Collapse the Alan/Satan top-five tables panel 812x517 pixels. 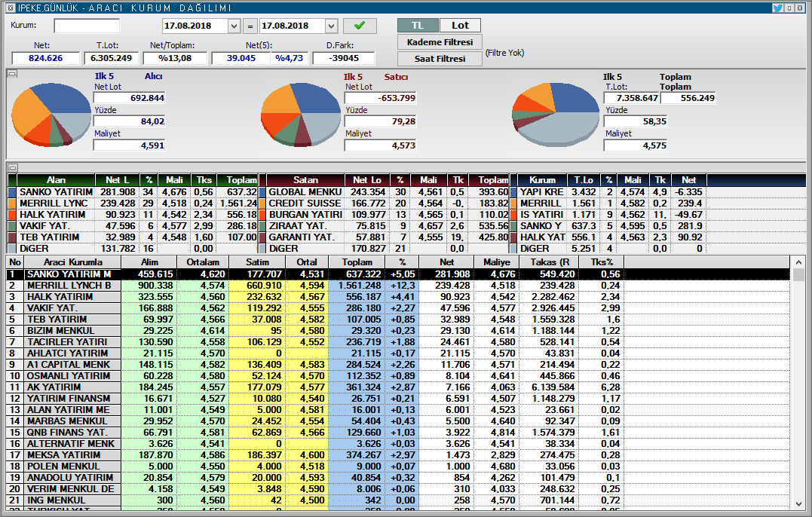tap(12, 167)
